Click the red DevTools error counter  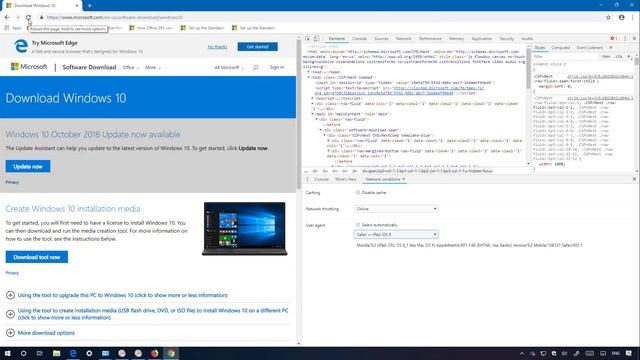tap(613, 38)
